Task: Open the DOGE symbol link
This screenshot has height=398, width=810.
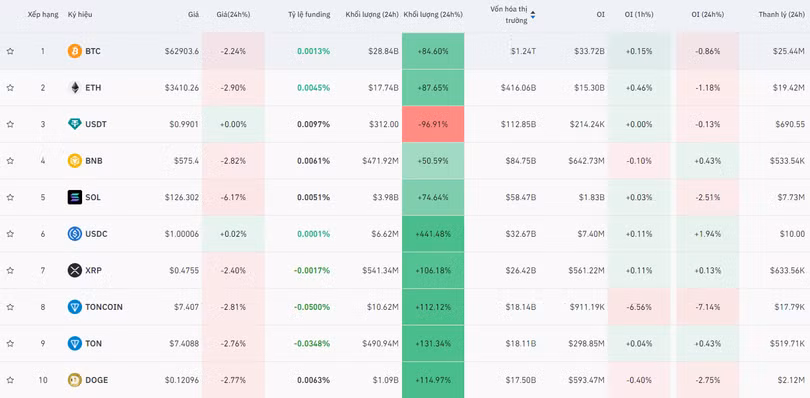Action: point(97,380)
